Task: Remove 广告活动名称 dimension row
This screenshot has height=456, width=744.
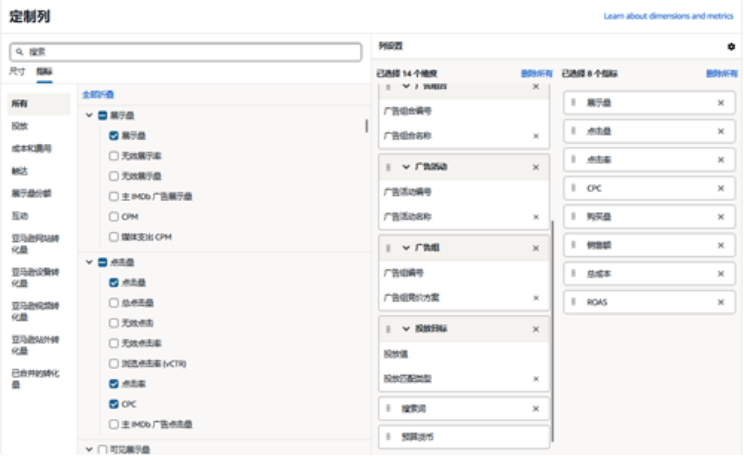Action: (536, 217)
